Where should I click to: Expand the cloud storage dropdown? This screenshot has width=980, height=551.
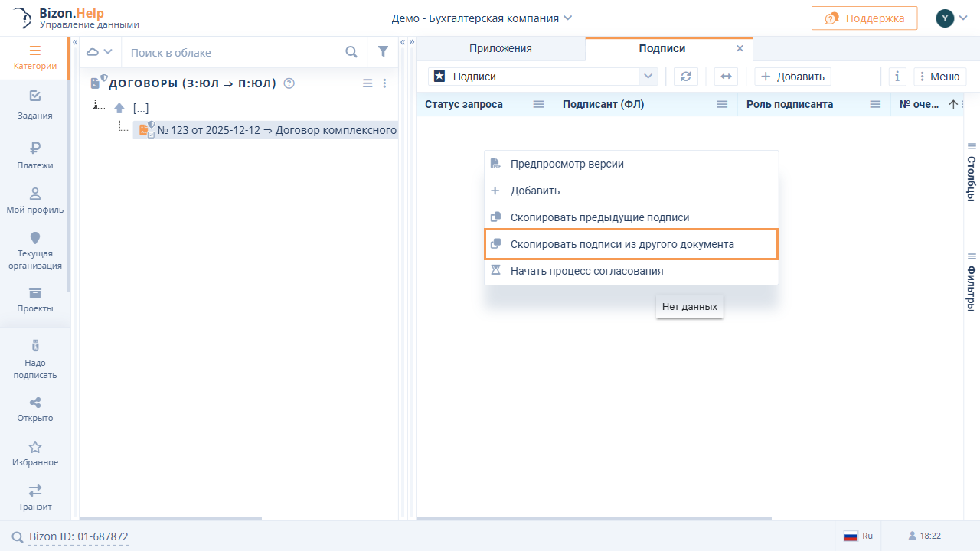pyautogui.click(x=100, y=52)
